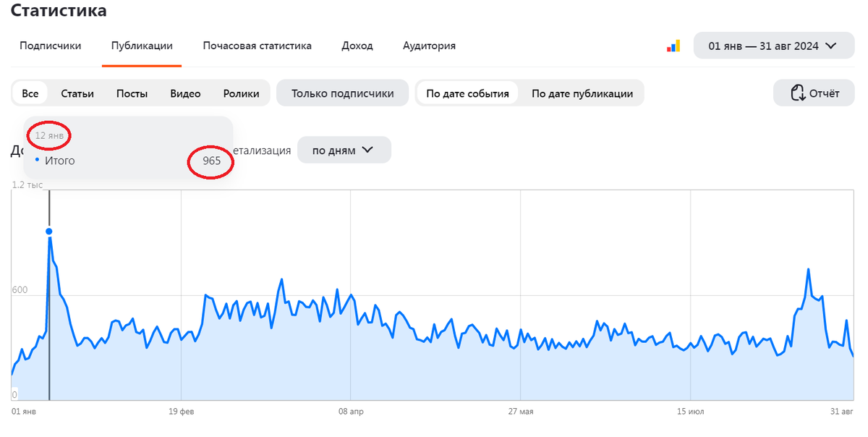Click the download icon on the Отчёт button
Screen dimensions: 868x437
coord(798,93)
